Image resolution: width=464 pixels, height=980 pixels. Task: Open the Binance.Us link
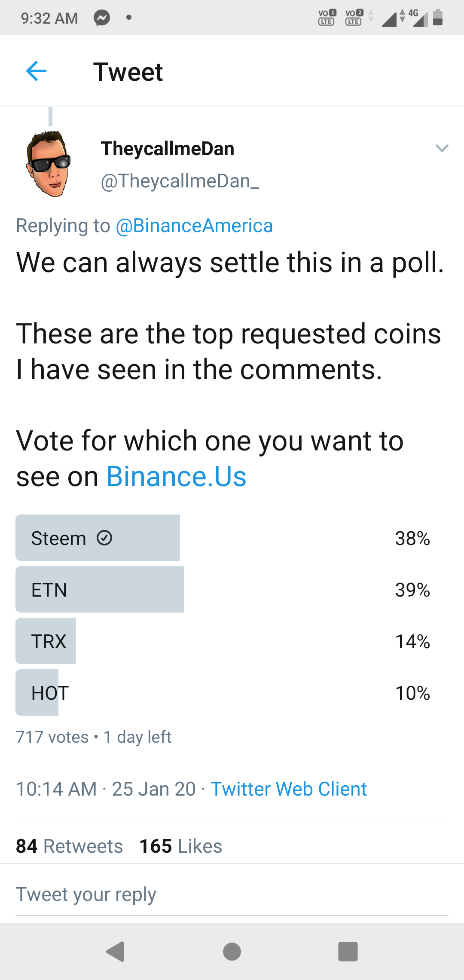176,476
